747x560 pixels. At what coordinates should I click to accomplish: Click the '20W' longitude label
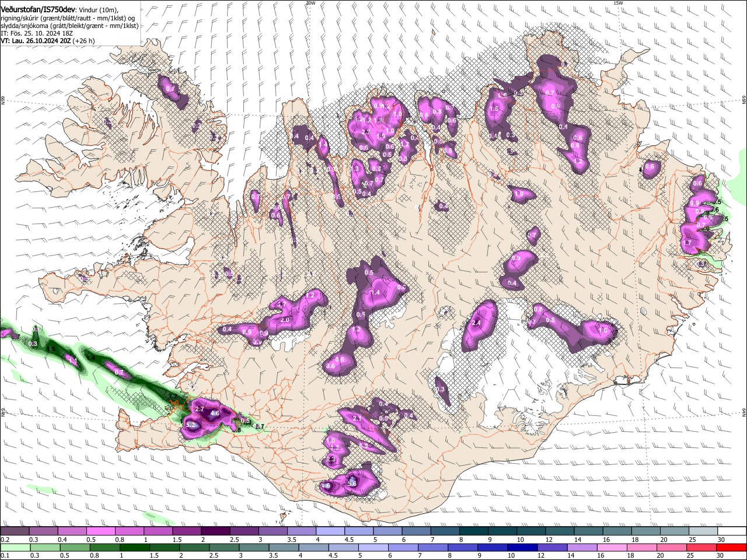[310, 3]
